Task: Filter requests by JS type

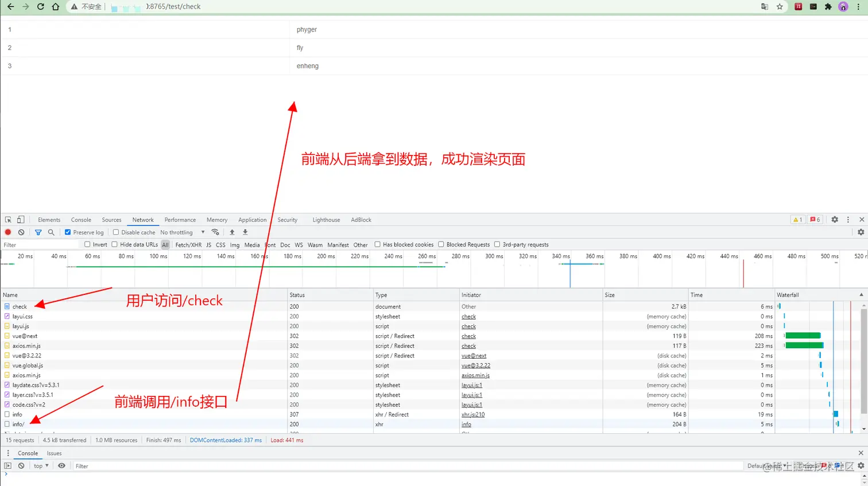Action: 209,245
